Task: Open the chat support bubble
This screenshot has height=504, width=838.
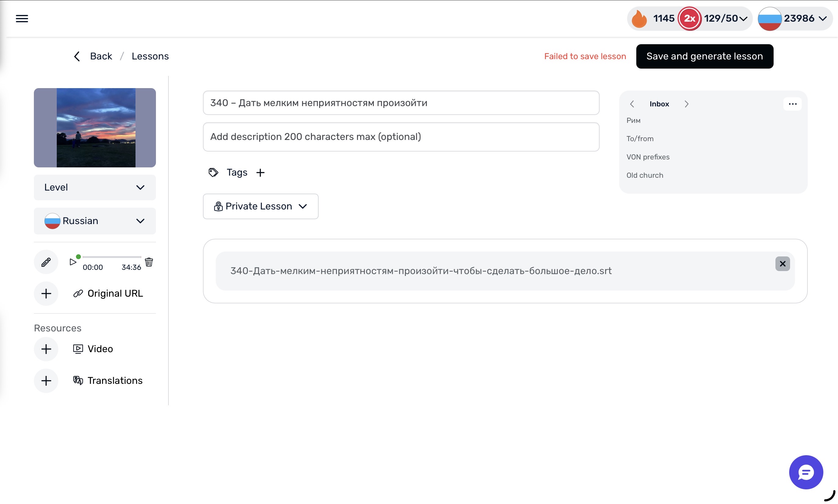Action: [x=806, y=472]
